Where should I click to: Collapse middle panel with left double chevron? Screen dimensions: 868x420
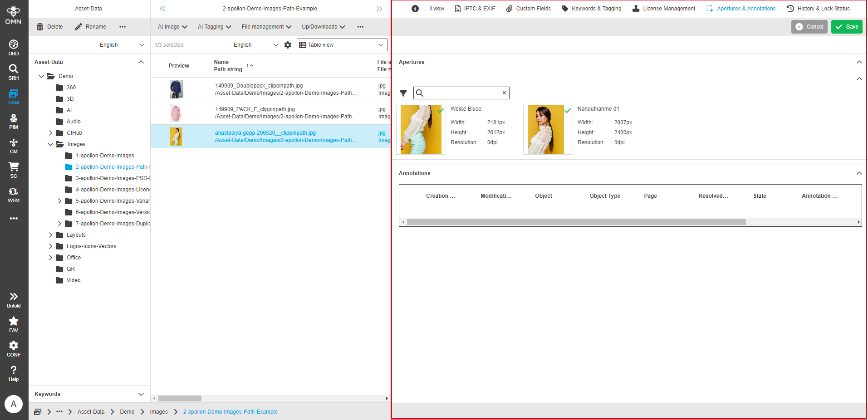click(x=162, y=9)
